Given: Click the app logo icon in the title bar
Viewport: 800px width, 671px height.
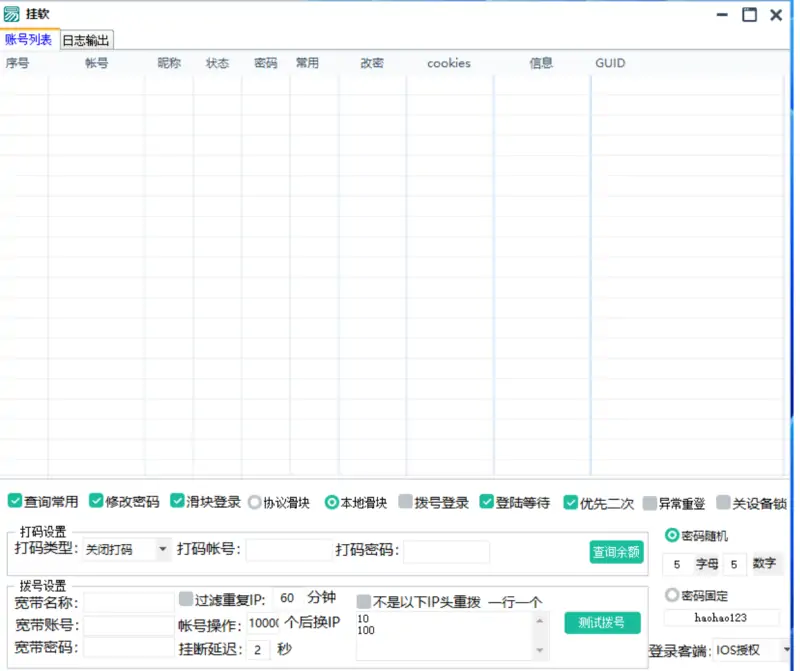Looking at the screenshot, I should pos(14,15).
